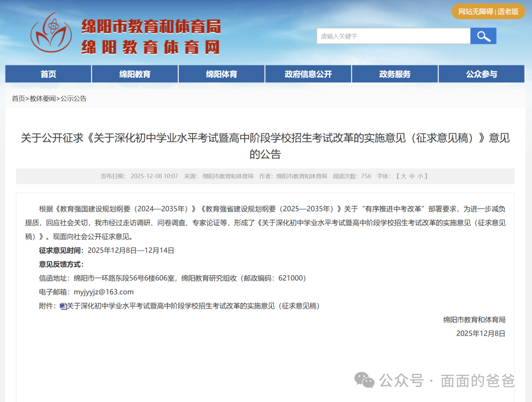Click the 网站无障碍 accessibility button

(475, 11)
